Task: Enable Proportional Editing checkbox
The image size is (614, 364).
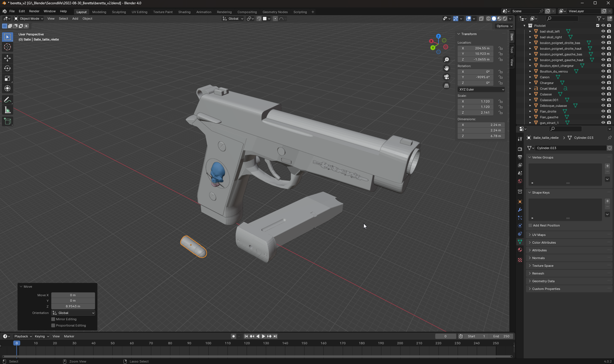Action: [53, 325]
